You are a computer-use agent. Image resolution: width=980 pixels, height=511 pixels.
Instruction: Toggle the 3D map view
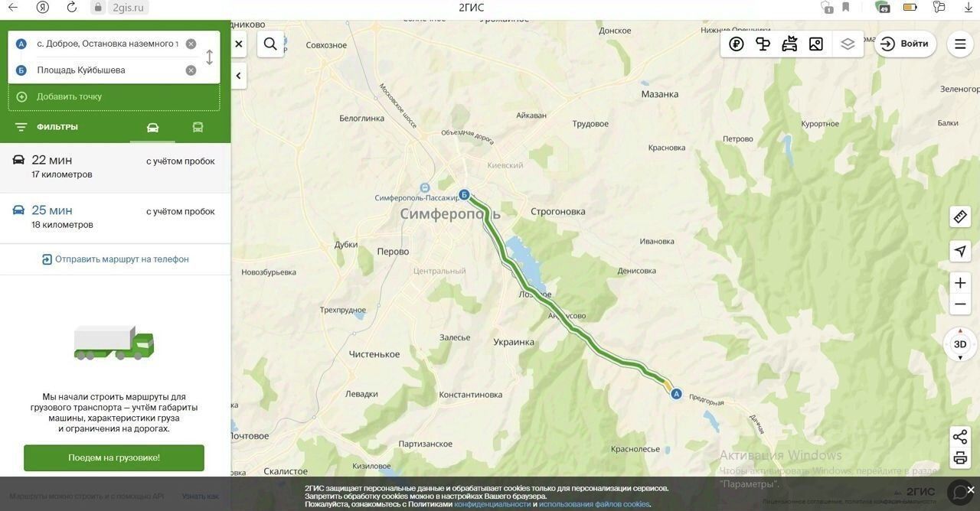coord(960,344)
